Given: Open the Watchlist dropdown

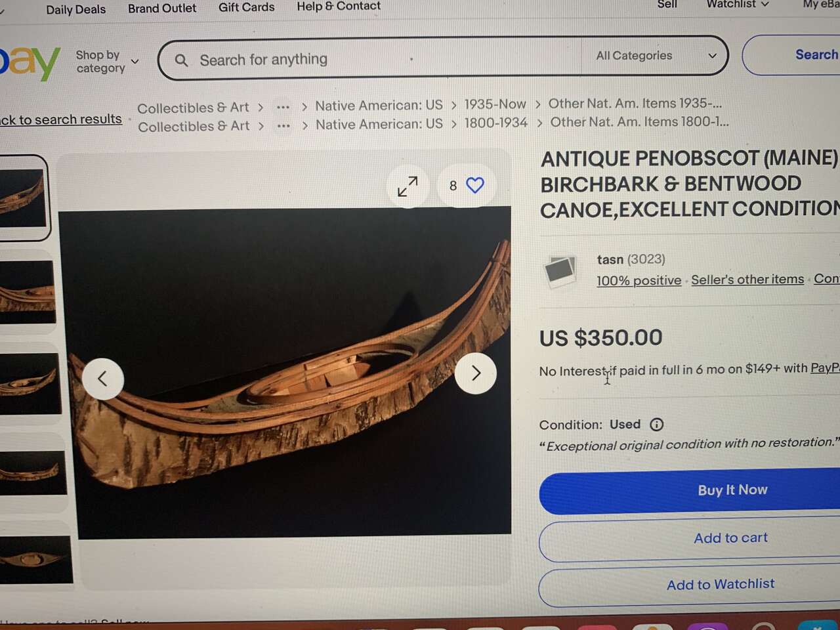Looking at the screenshot, I should pyautogui.click(x=737, y=5).
